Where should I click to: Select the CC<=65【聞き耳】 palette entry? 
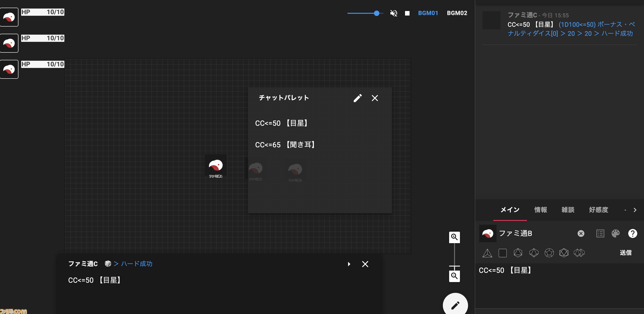tap(320, 145)
